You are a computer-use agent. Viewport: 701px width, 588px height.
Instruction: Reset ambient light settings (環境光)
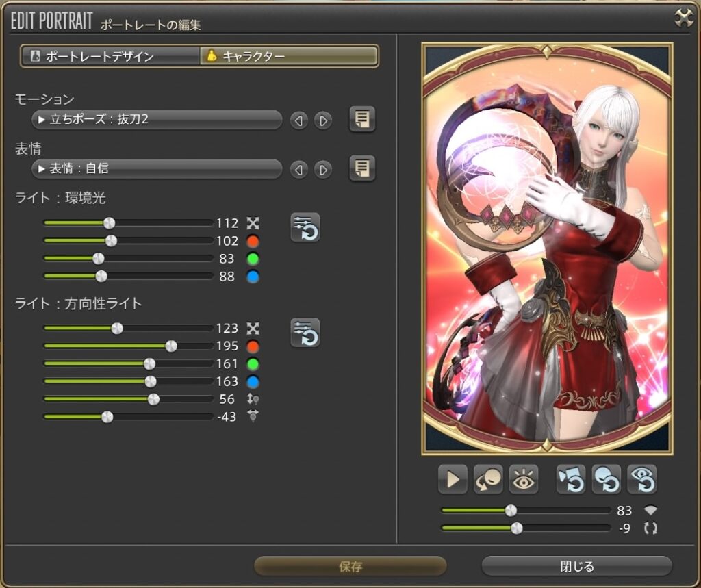tap(305, 227)
